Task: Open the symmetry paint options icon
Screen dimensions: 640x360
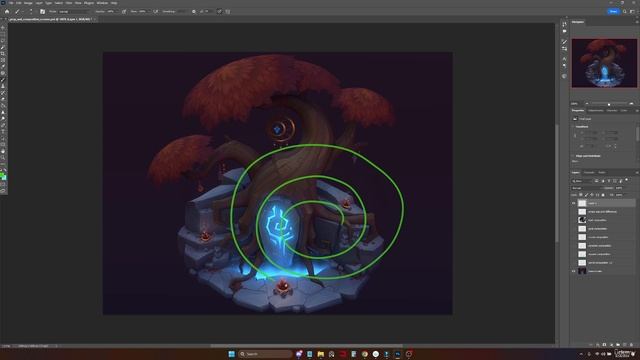Action: [228, 11]
